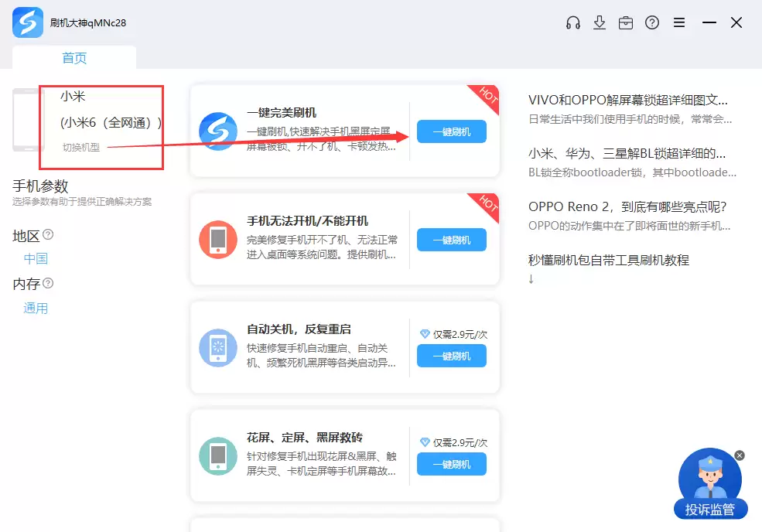Click the help question mark icon

652,23
